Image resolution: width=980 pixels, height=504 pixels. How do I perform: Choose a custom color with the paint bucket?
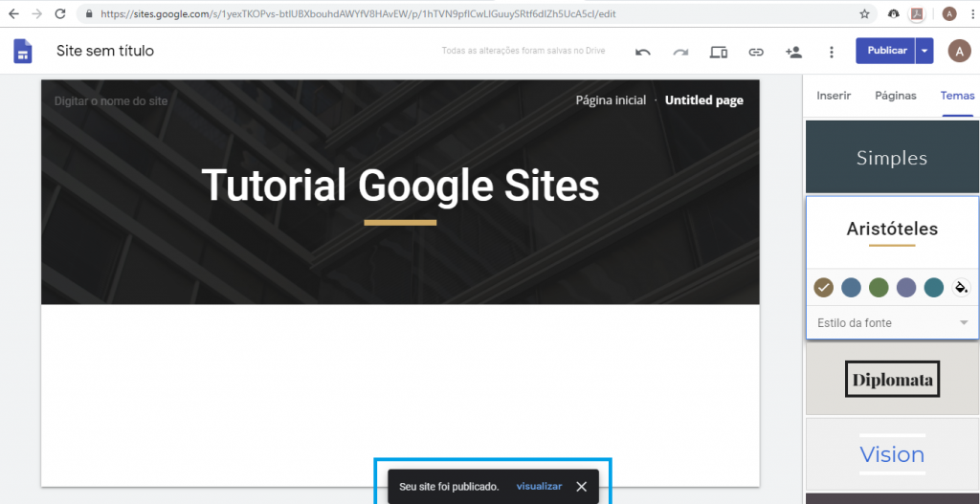[960, 287]
